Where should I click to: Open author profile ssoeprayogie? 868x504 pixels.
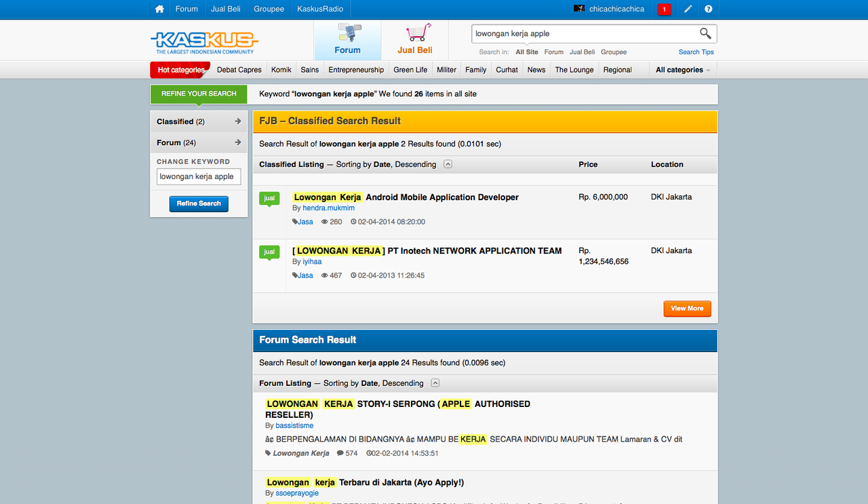point(297,493)
